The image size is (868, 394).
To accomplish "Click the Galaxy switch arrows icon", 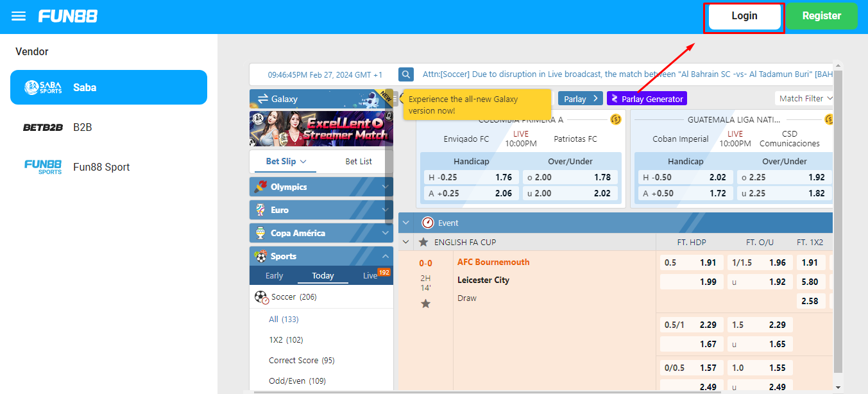I will [263, 99].
